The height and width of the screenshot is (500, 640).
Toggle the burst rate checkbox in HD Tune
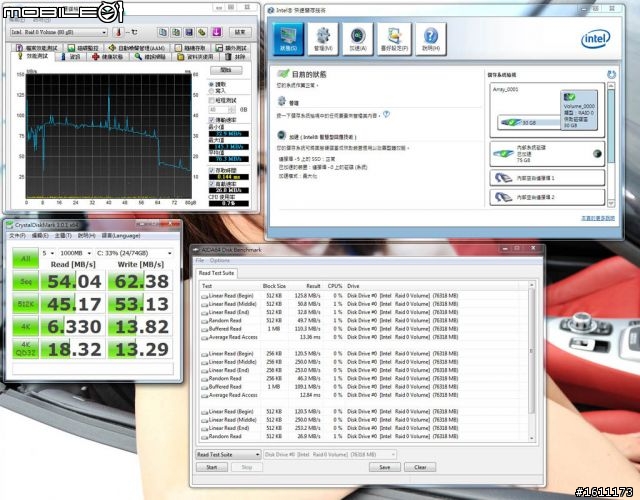point(211,184)
